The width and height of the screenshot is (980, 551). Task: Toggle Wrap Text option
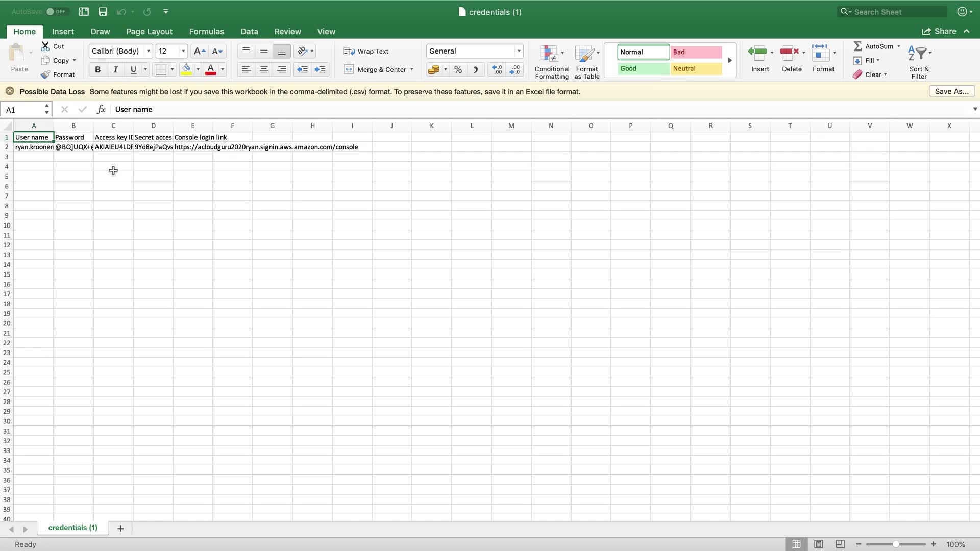366,51
